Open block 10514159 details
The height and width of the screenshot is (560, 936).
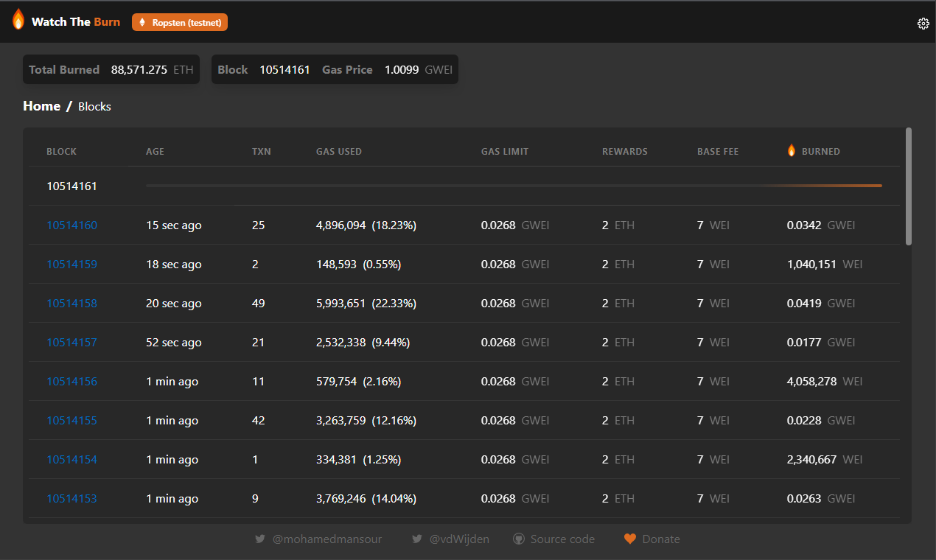[71, 265]
